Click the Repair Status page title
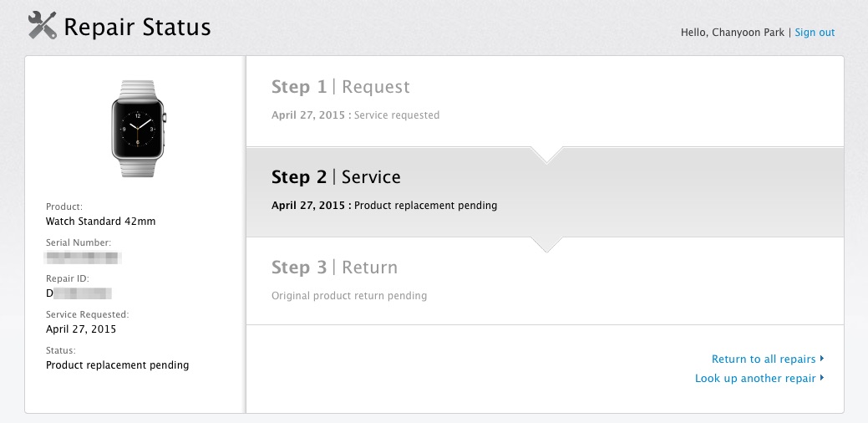Viewport: 868px width, 423px height. 137,27
